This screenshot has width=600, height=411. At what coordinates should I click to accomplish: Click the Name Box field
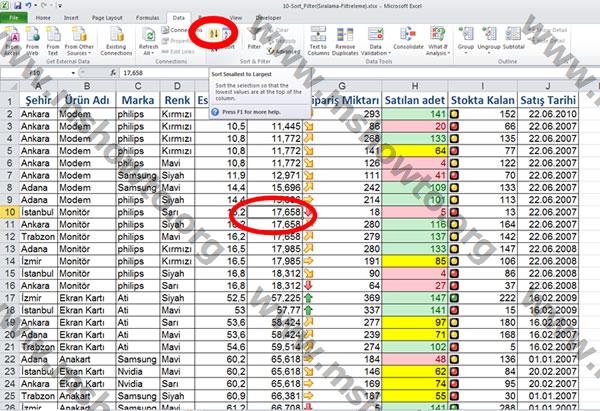point(35,72)
